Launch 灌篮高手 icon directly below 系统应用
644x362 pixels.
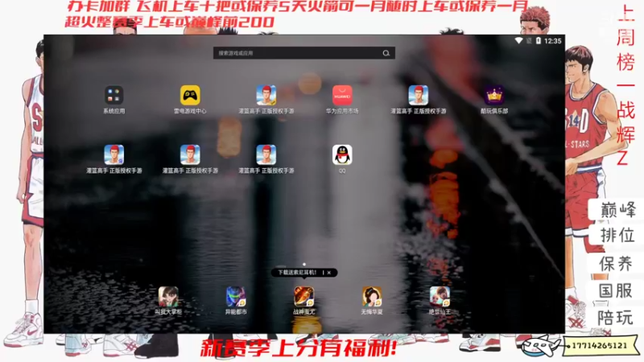coord(114,154)
